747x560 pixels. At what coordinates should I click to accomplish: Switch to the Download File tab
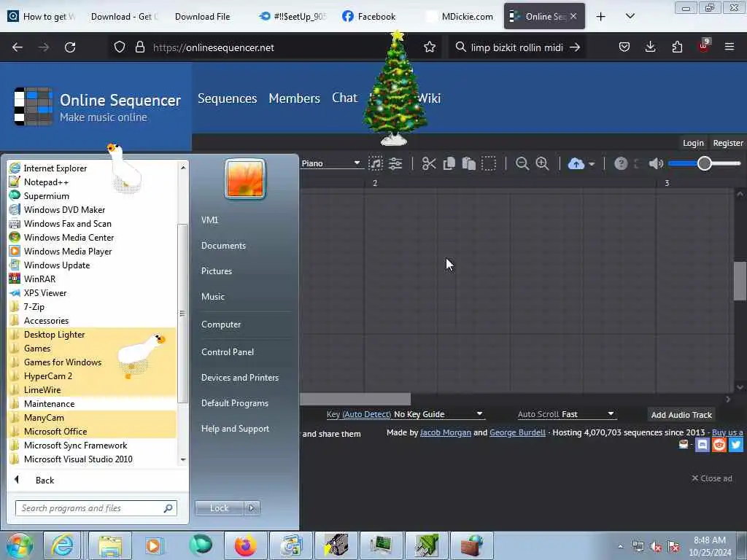[203, 16]
